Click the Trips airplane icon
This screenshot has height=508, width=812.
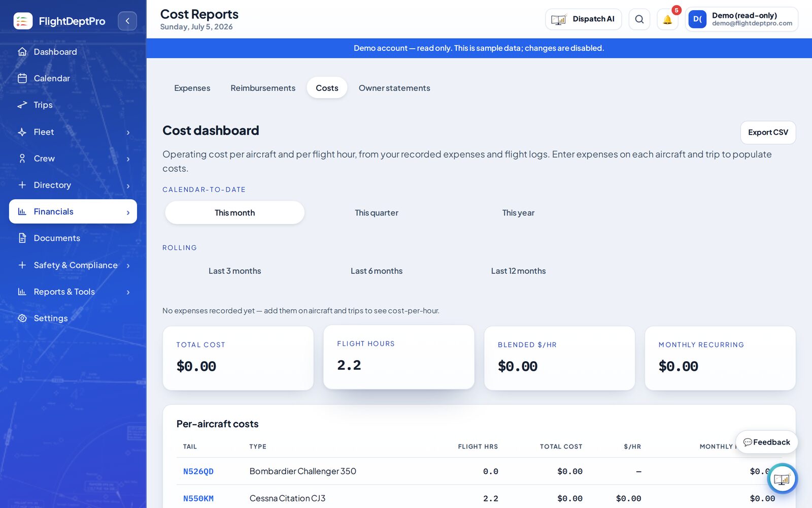[x=22, y=105]
